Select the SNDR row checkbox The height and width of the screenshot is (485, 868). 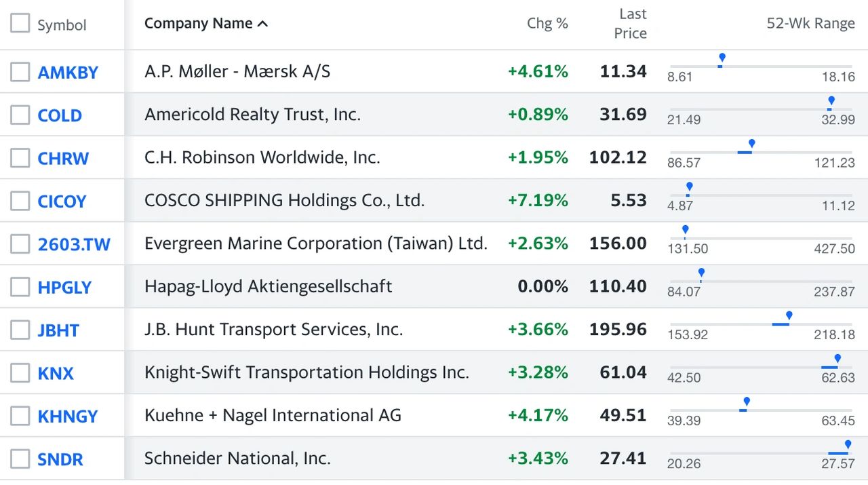point(20,459)
